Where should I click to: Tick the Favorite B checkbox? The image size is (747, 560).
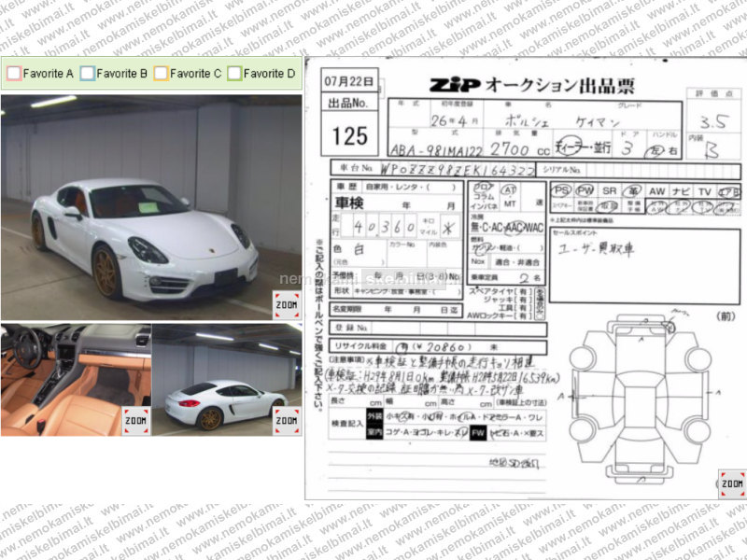[x=88, y=74]
